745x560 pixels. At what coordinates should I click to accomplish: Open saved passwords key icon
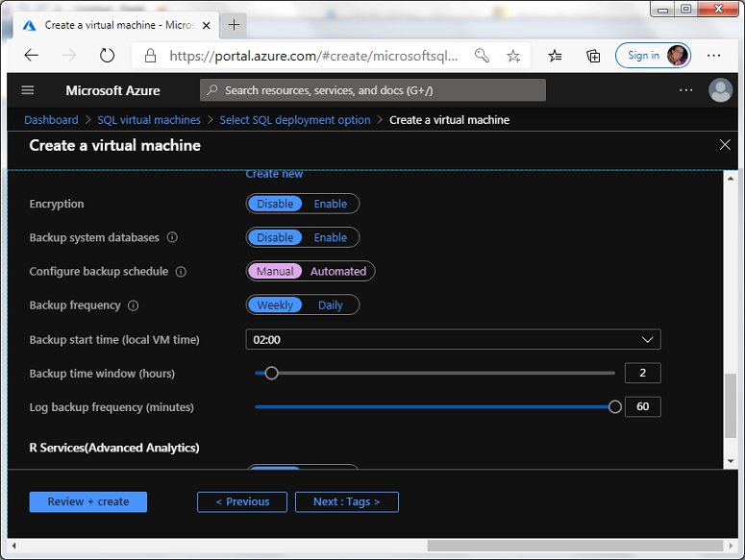482,56
